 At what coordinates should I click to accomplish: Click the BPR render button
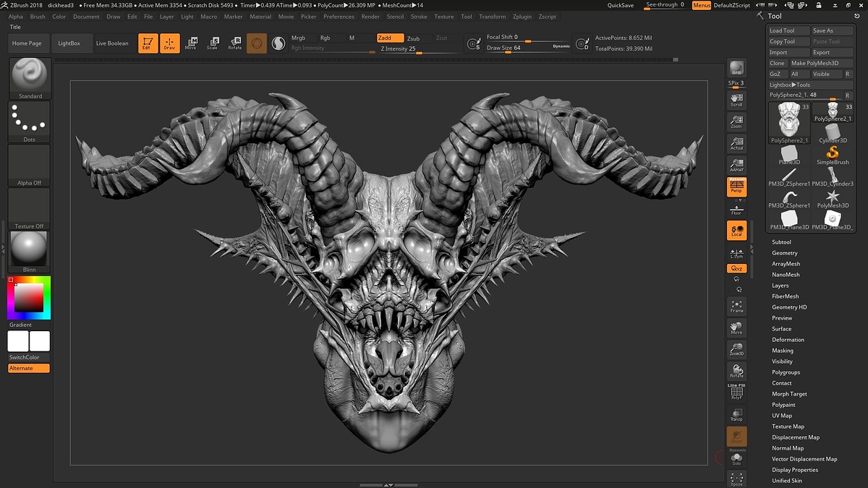coord(736,68)
